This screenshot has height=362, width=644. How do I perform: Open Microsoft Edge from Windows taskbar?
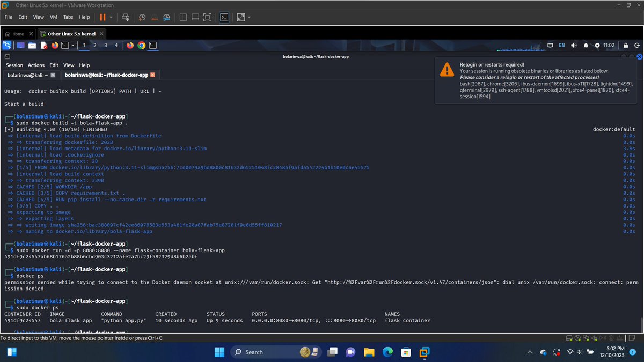387,352
